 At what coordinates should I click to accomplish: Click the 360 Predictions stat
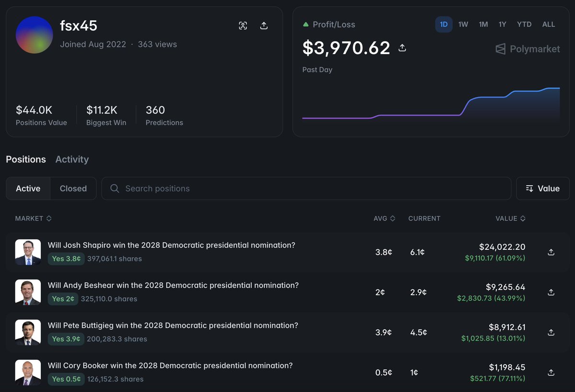pos(164,115)
